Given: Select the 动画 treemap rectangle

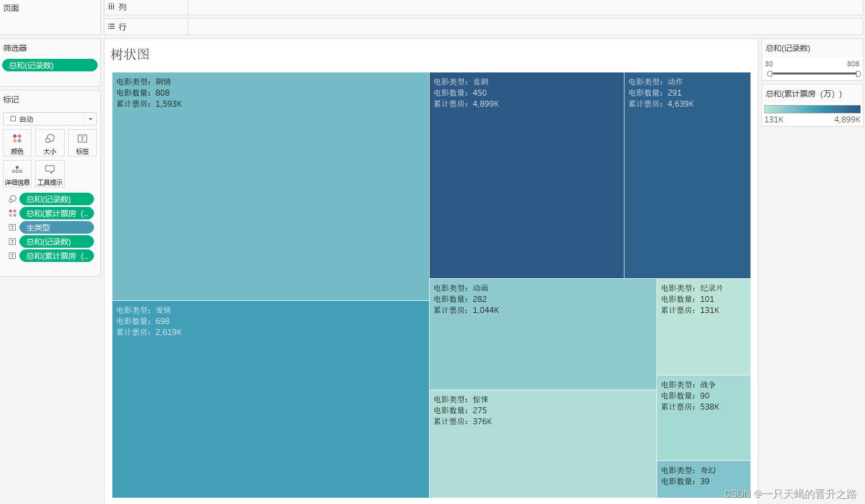Looking at the screenshot, I should [543, 334].
